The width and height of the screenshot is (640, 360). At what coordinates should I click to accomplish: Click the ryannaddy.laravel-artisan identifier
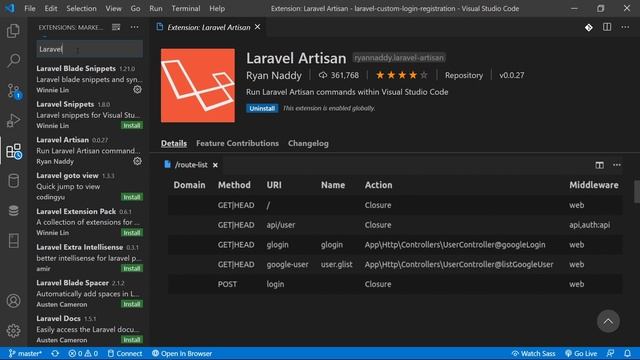click(399, 58)
